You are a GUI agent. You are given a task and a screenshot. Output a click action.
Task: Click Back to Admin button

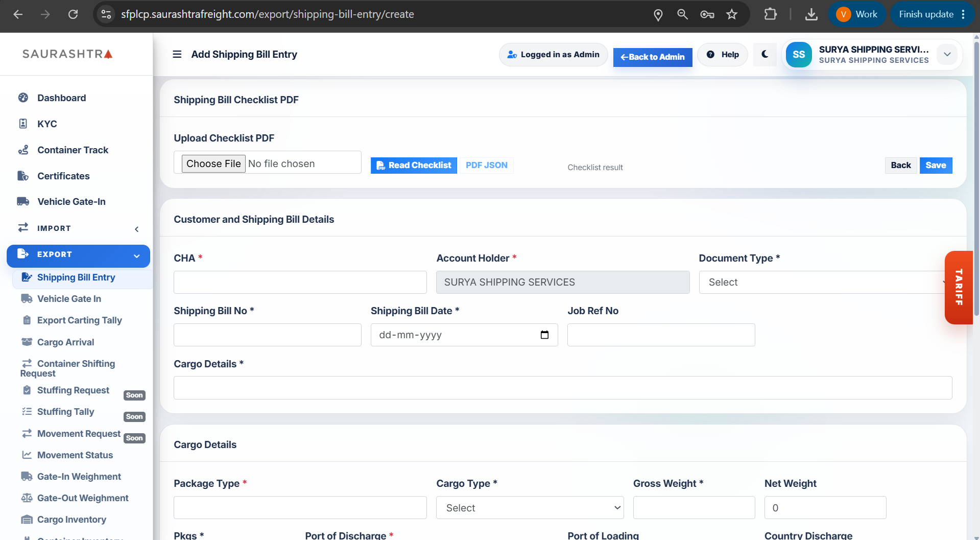coord(653,57)
